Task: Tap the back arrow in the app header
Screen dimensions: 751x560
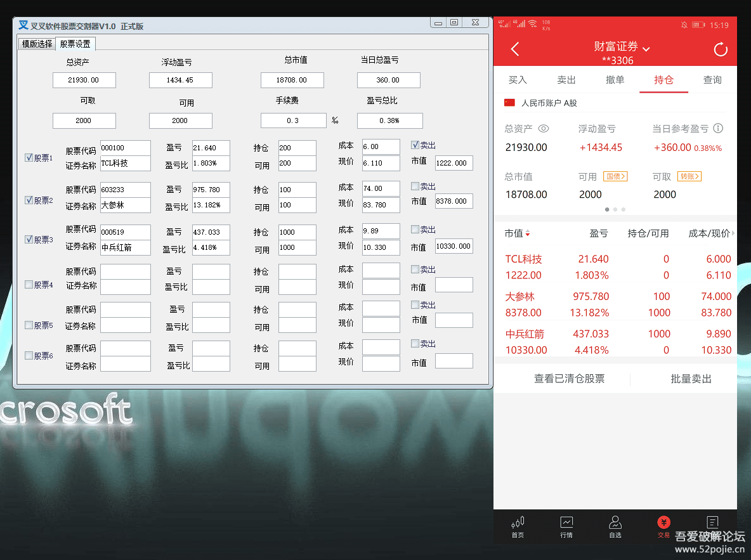Action: tap(515, 49)
